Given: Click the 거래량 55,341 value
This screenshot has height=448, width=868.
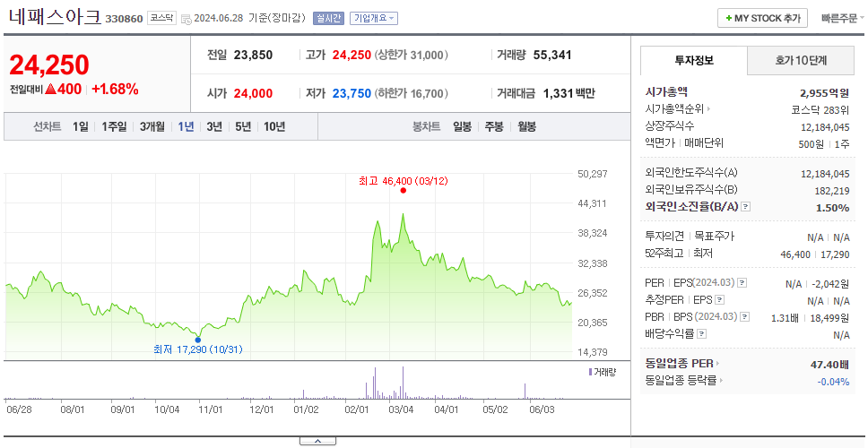Looking at the screenshot, I should coord(552,56).
